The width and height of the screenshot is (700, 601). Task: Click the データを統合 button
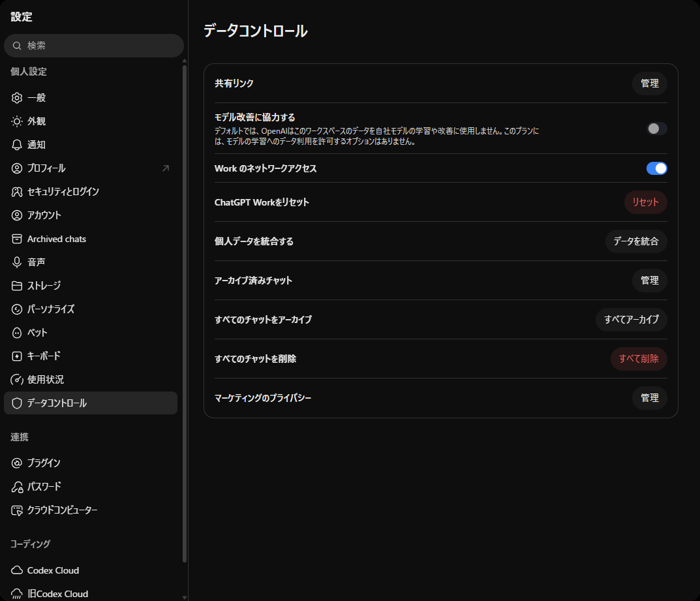click(x=636, y=241)
